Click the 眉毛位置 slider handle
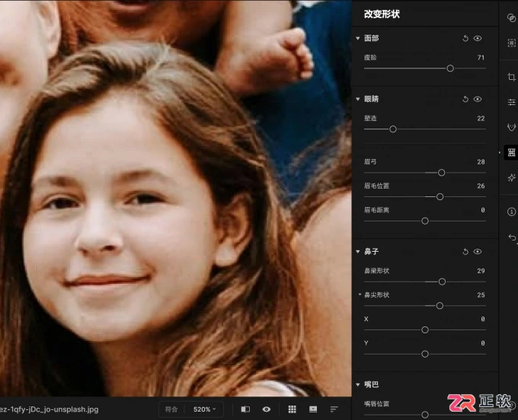This screenshot has width=518, height=420. point(440,197)
